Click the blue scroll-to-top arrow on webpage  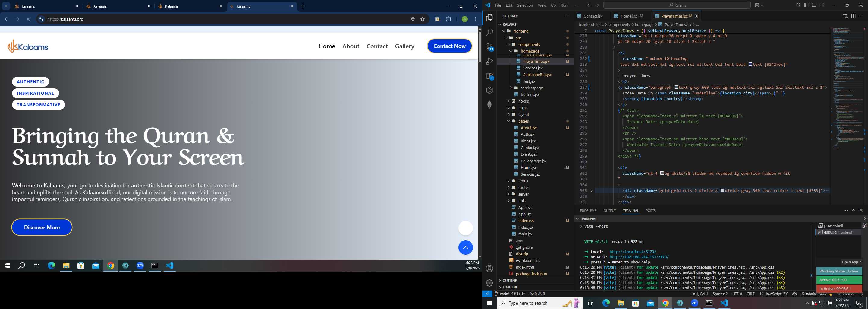465,248
